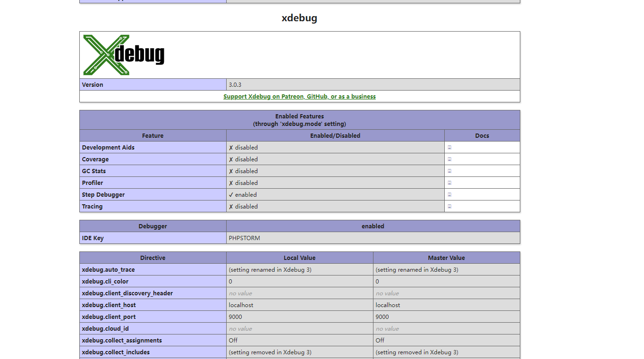Select the xdebug section heading
644x359 pixels.
(299, 18)
